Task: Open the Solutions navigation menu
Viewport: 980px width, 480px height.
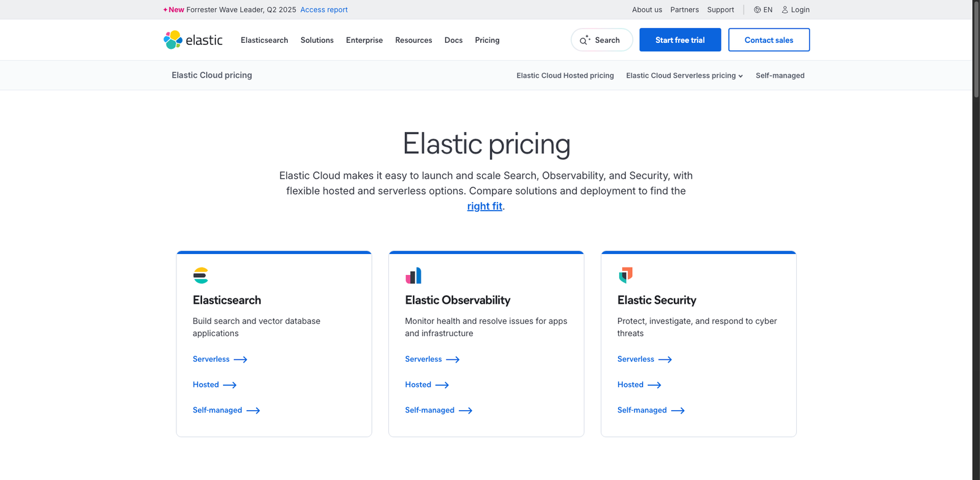Action: [x=317, y=40]
